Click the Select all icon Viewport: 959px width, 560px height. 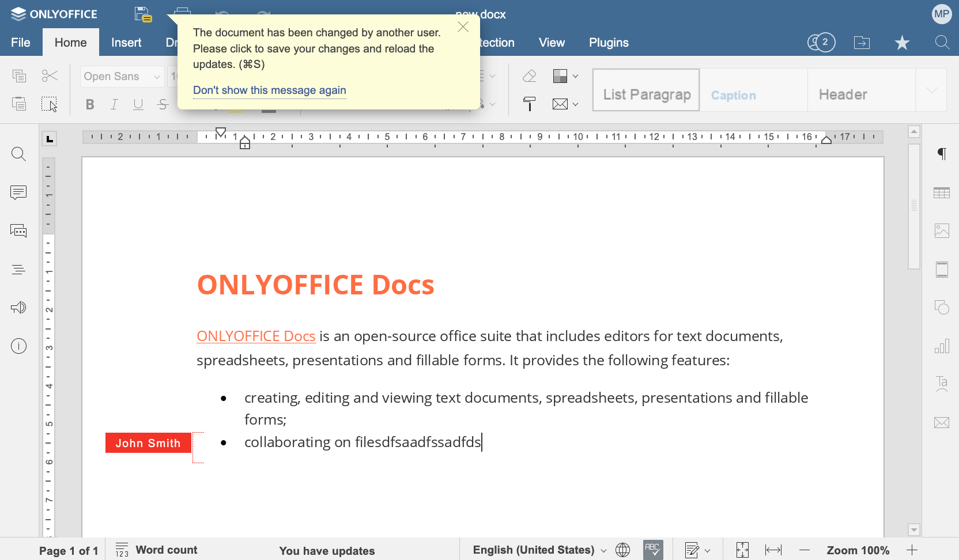point(50,104)
